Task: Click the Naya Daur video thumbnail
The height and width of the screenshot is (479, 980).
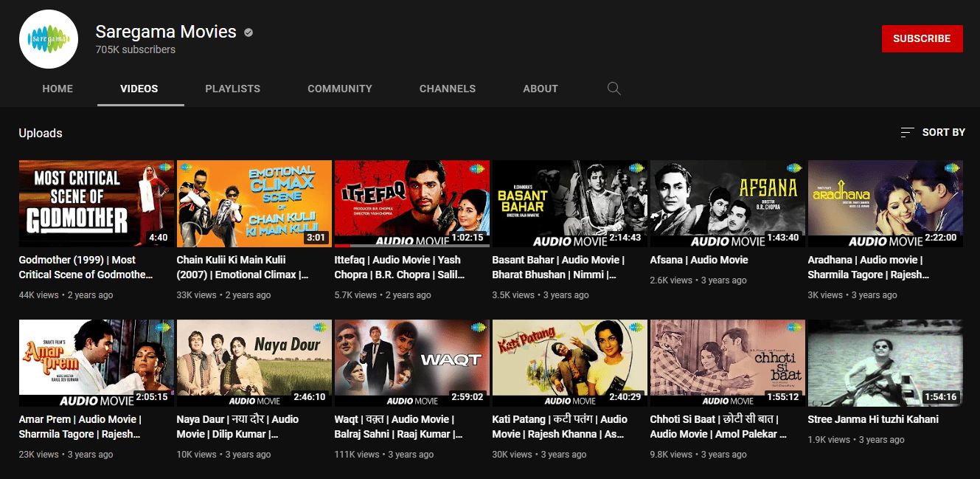Action: (x=254, y=363)
